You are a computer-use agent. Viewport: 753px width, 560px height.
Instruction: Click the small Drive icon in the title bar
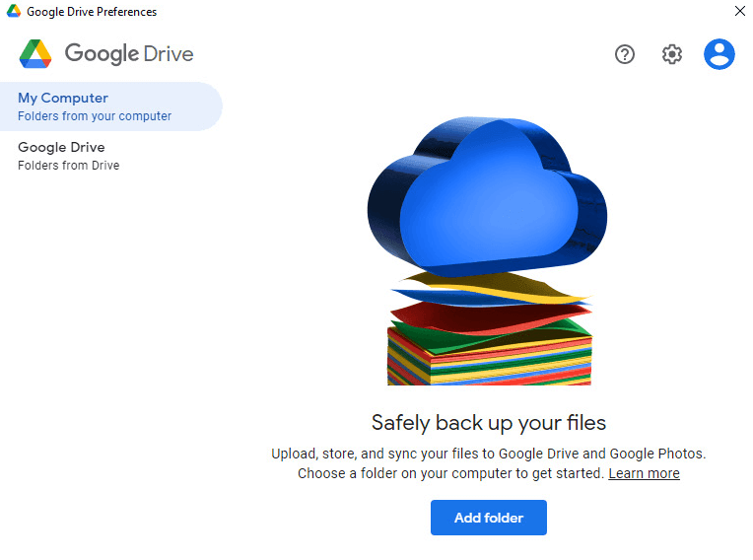pos(14,12)
